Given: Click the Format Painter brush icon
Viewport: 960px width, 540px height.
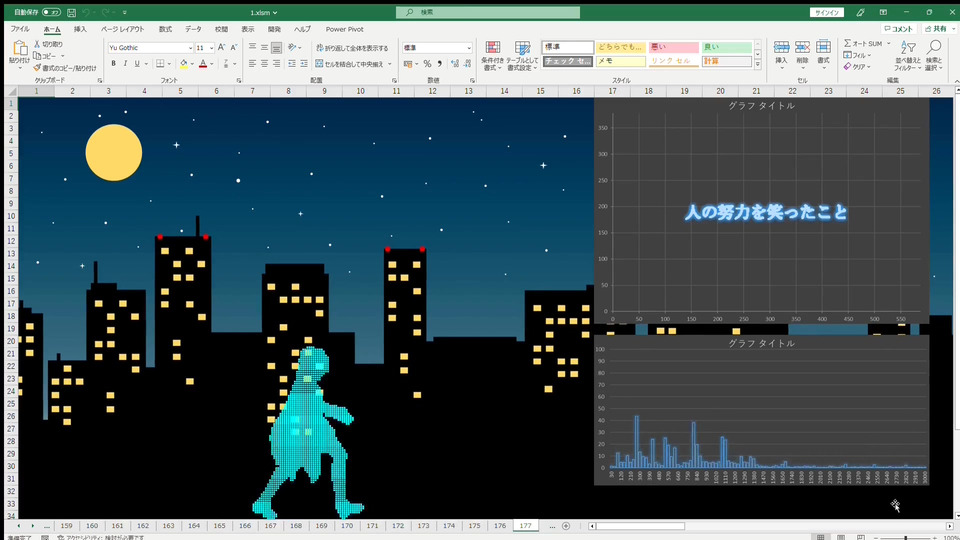Looking at the screenshot, I should point(38,68).
